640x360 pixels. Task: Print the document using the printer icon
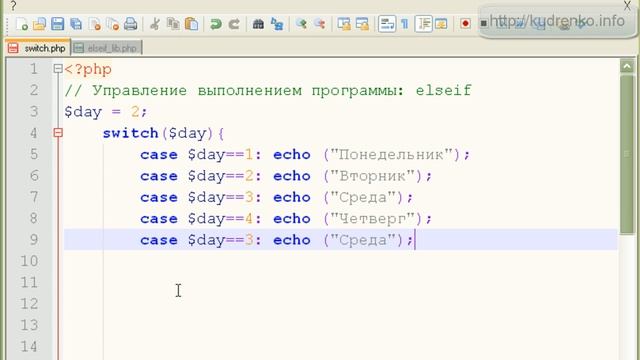pos(131,24)
